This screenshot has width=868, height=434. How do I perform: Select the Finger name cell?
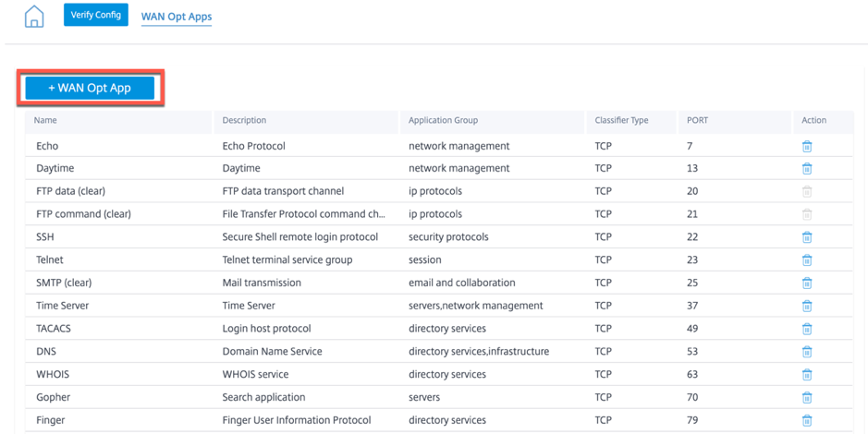50,420
